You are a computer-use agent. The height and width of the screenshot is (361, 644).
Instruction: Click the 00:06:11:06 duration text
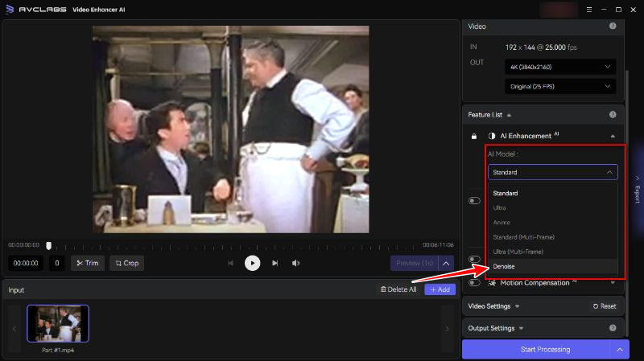[x=438, y=245]
